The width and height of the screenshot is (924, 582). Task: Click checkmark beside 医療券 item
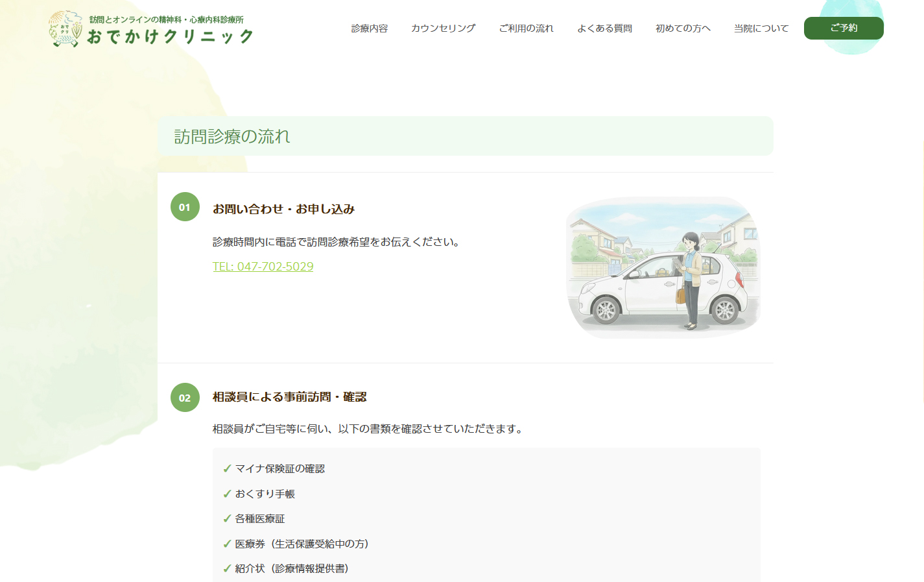(x=227, y=544)
